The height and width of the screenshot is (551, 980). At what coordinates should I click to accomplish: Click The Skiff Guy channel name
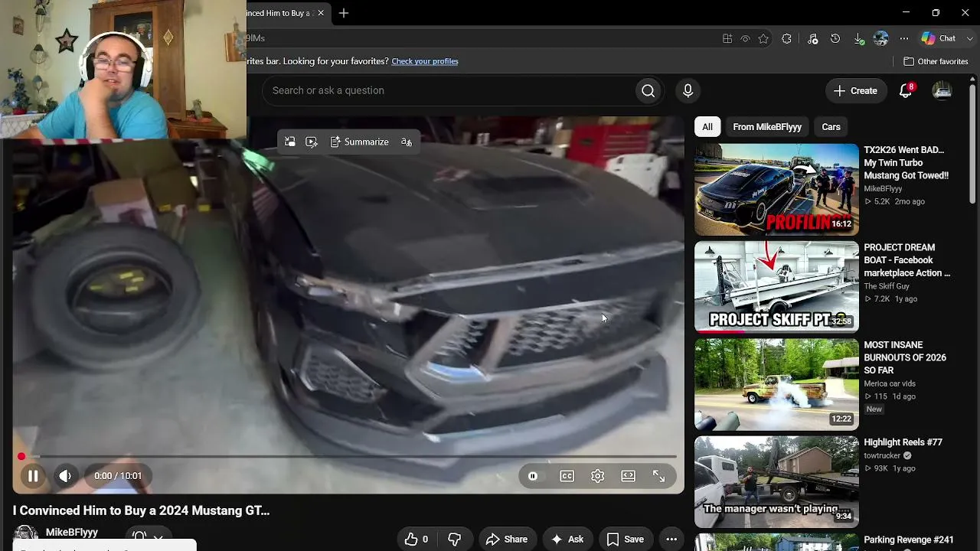[x=887, y=286]
